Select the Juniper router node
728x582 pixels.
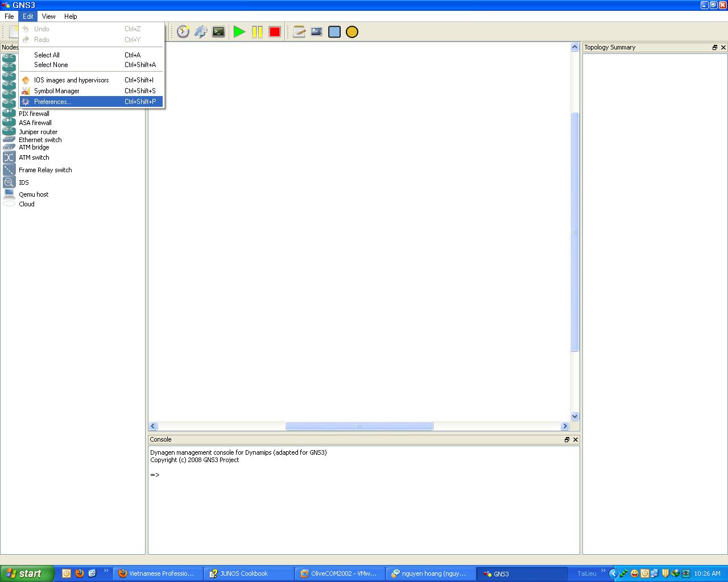pyautogui.click(x=38, y=132)
